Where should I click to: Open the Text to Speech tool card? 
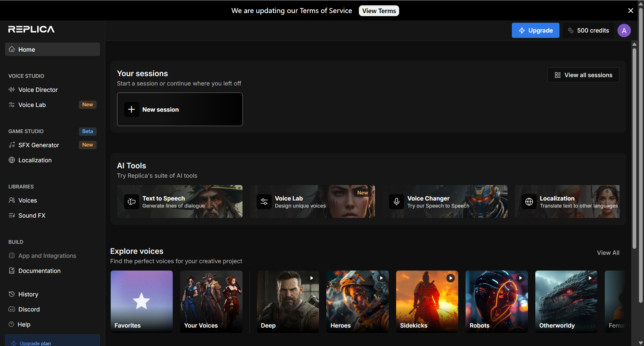(x=180, y=201)
